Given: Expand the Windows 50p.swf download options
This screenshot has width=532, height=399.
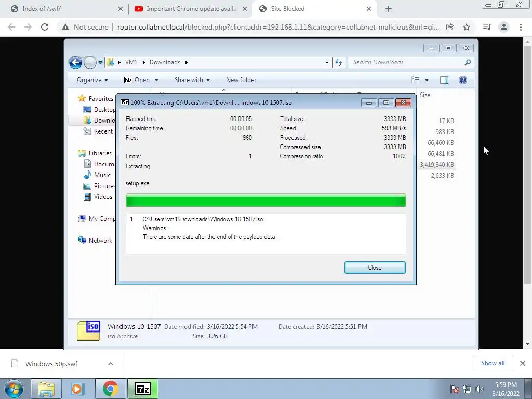Looking at the screenshot, I should pyautogui.click(x=111, y=364).
